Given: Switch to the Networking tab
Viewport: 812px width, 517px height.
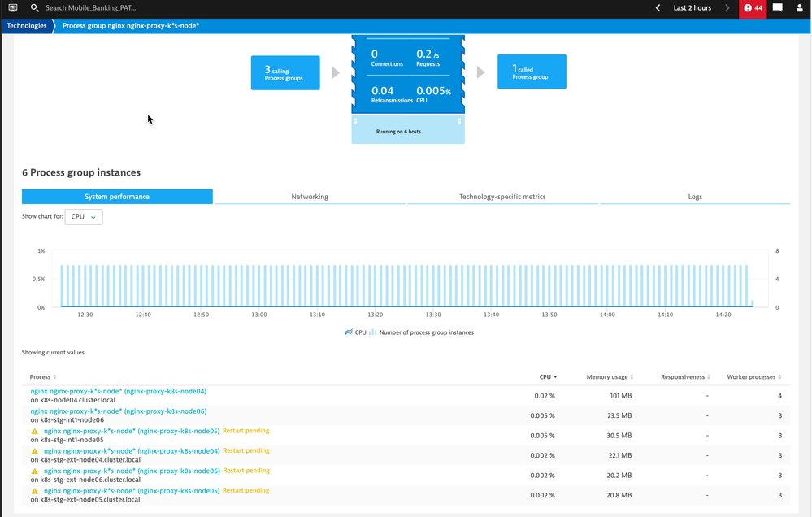Looking at the screenshot, I should coord(309,197).
